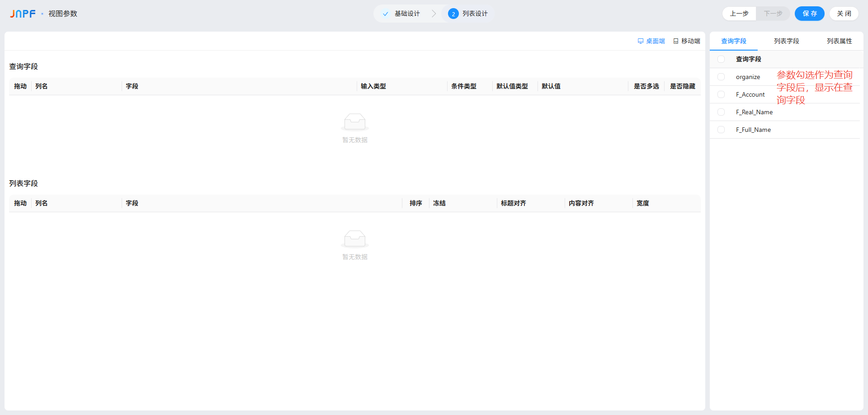Image resolution: width=868 pixels, height=415 pixels.
Task: Tick the F_Real_Name checkbox
Action: (x=721, y=112)
